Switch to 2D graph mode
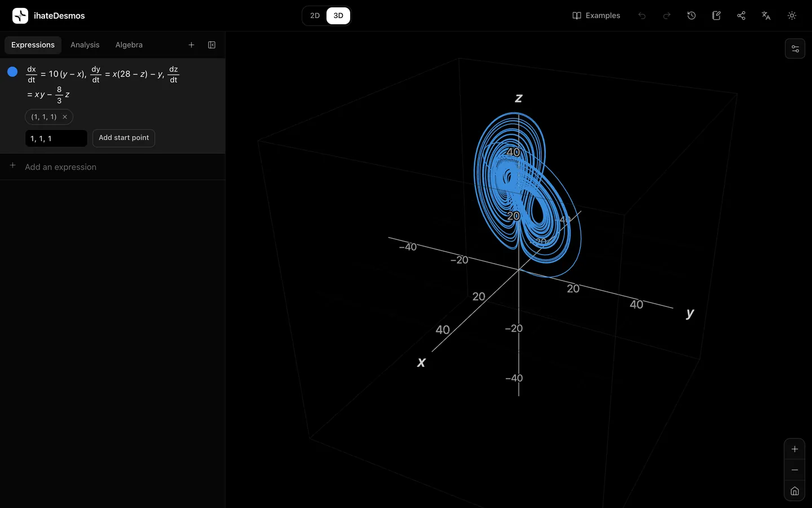 [315, 16]
